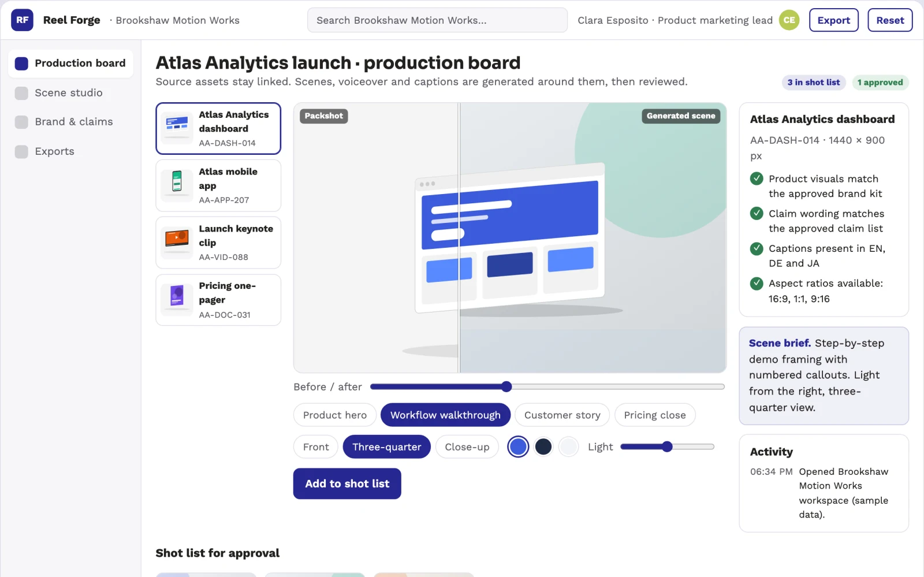This screenshot has height=577, width=924.
Task: Click the aspect ratios check icon
Action: [757, 283]
